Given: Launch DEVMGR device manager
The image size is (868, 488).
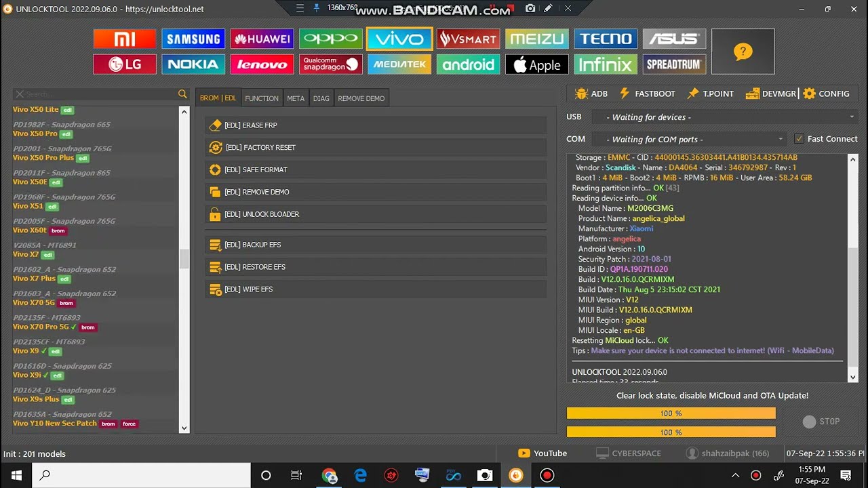Looking at the screenshot, I should pos(771,94).
